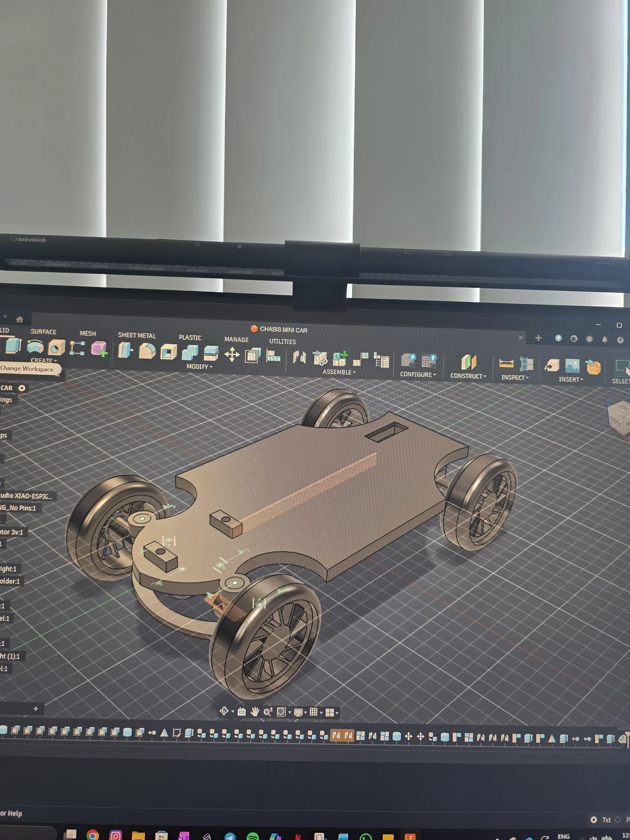Open the MODIFY dropdown menu
The height and width of the screenshot is (840, 630).
[199, 367]
